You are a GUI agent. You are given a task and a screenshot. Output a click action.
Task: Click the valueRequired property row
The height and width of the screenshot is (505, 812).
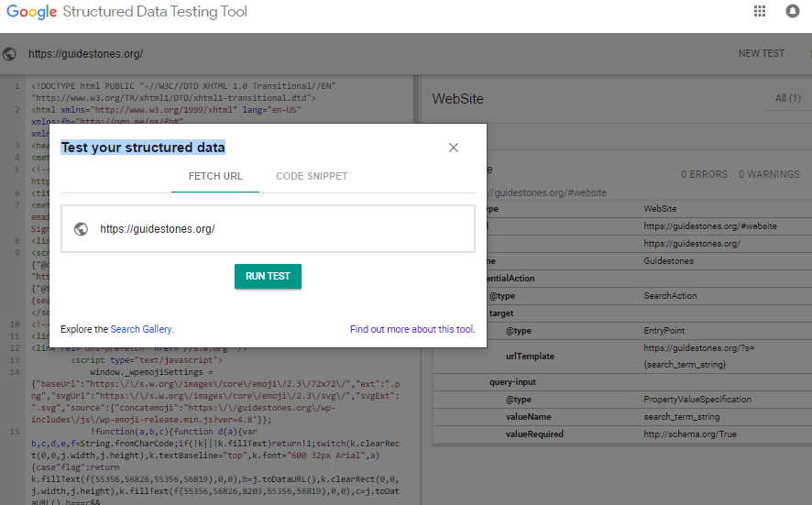click(x=623, y=434)
